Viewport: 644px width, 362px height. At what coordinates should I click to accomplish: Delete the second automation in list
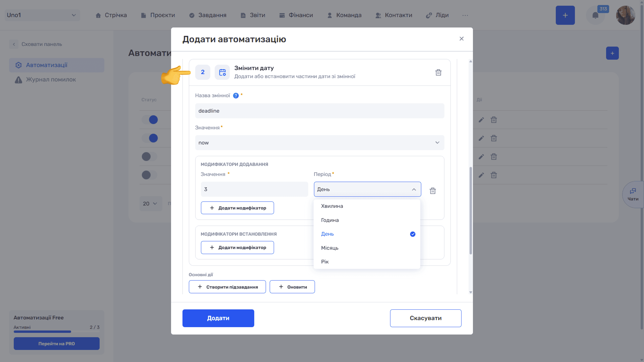pos(494,138)
